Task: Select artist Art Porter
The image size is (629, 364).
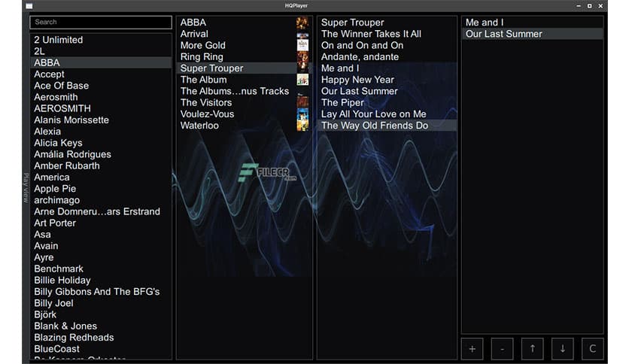Action: point(101,223)
